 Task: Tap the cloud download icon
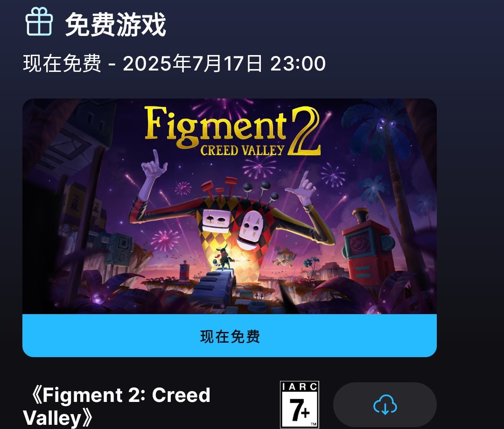385,405
